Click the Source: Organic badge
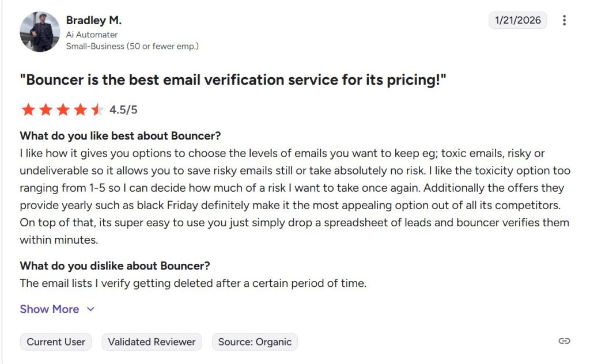Image resolution: width=590 pixels, height=364 pixels. pos(255,342)
